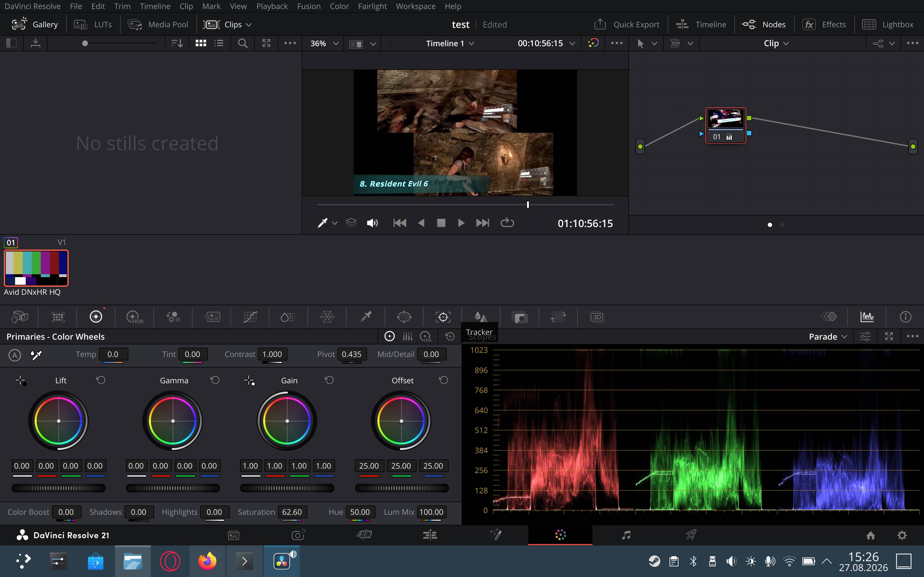This screenshot has height=577, width=924.
Task: Toggle auto balance A button
Action: tap(14, 355)
